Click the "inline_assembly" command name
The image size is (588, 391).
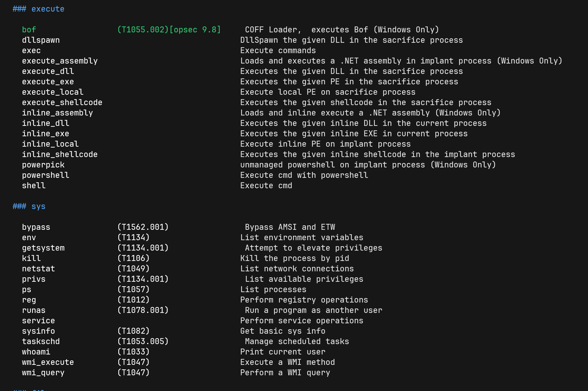pyautogui.click(x=58, y=113)
